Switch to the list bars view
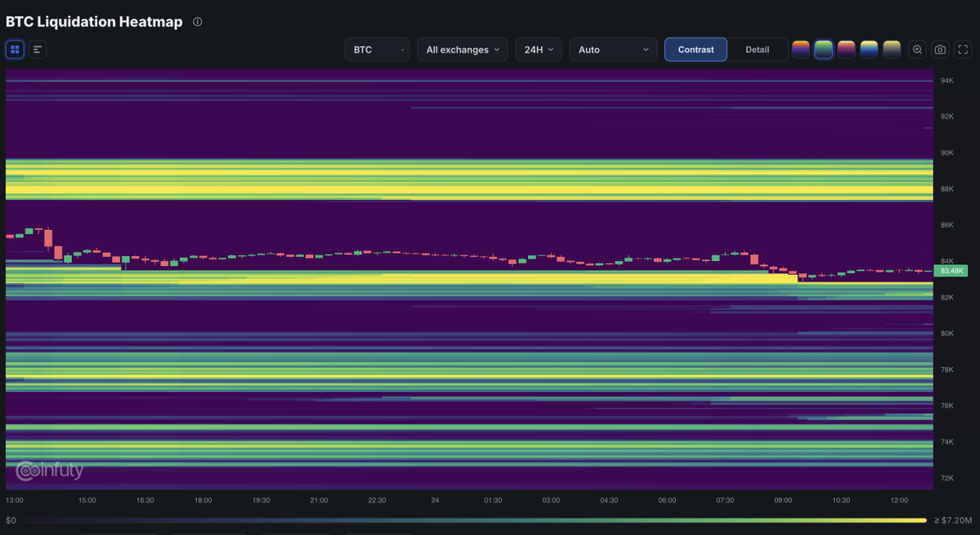 (38, 49)
